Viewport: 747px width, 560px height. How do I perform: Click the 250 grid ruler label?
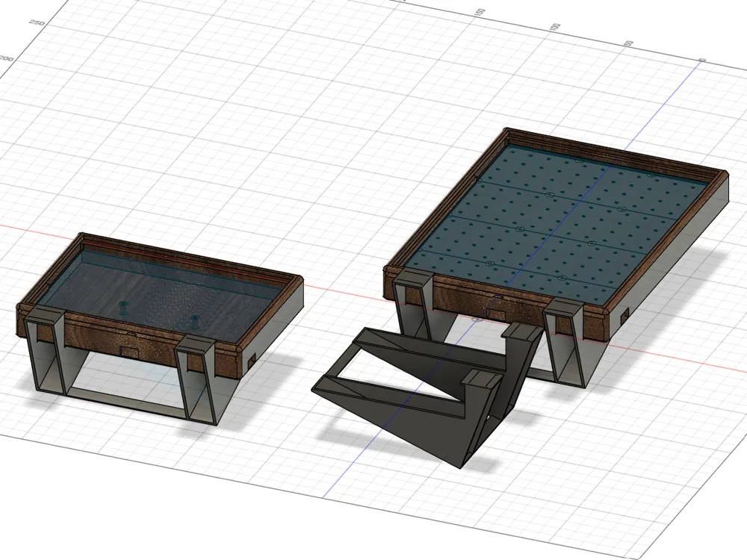pyautogui.click(x=35, y=22)
